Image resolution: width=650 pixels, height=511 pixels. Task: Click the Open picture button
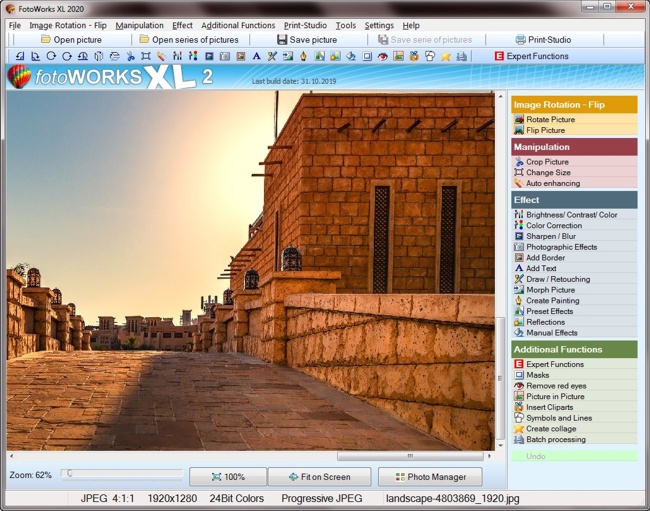71,40
